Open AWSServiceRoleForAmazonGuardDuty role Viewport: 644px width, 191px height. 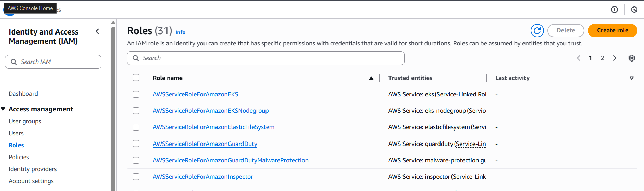pyautogui.click(x=205, y=144)
